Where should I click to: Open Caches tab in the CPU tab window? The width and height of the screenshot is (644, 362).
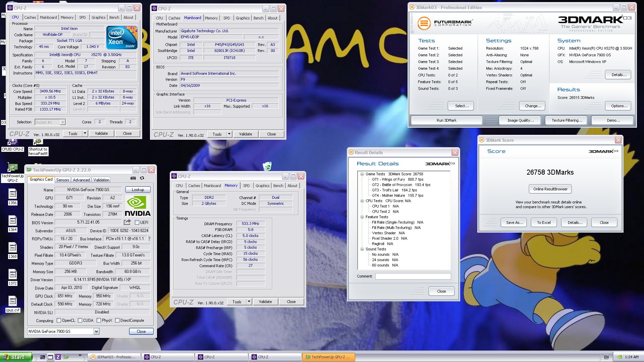click(30, 17)
